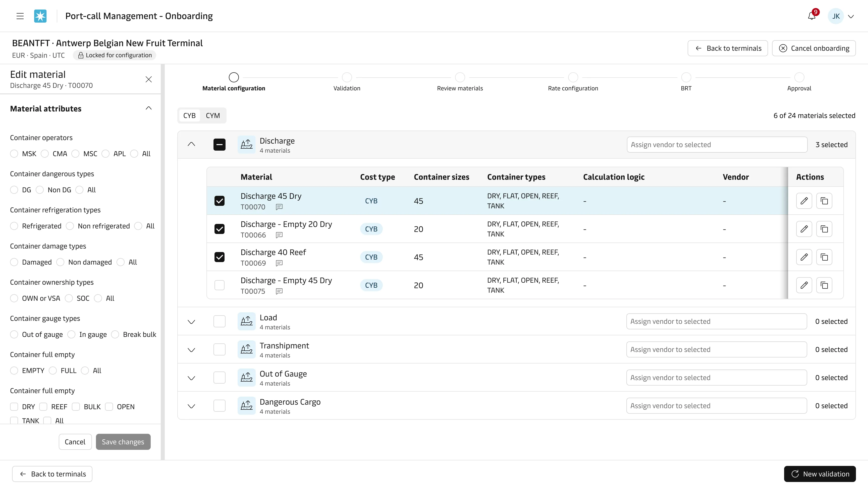868x488 pixels.
Task: Collapse the Discharge materials group
Action: (191, 145)
